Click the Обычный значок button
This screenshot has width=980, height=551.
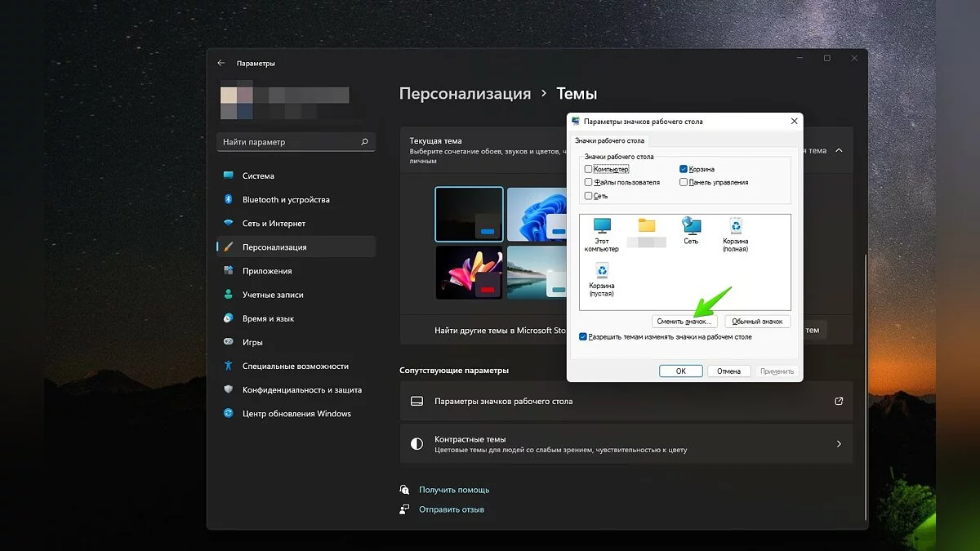pos(757,322)
